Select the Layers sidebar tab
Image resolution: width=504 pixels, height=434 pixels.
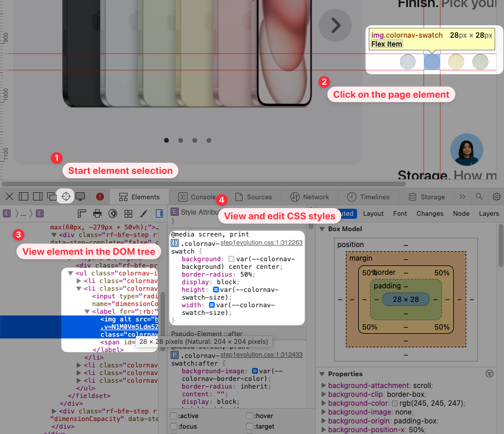click(x=489, y=213)
